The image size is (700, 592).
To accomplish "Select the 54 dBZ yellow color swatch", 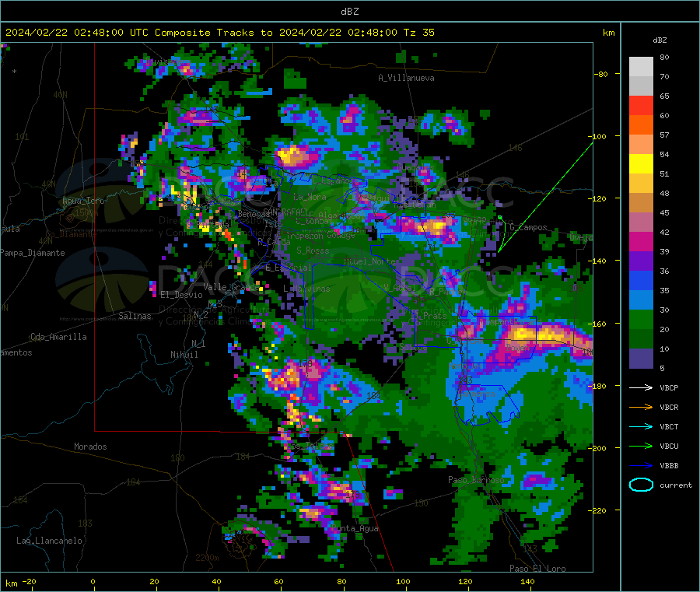I will (x=641, y=164).
